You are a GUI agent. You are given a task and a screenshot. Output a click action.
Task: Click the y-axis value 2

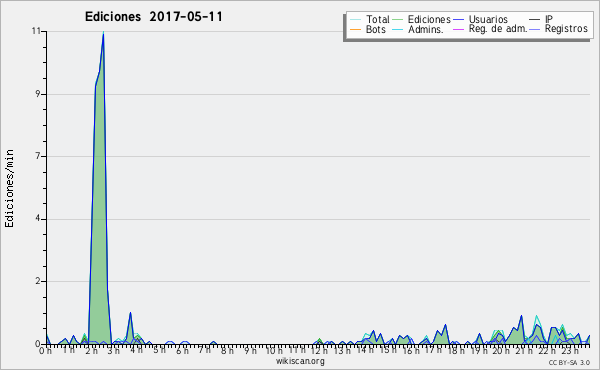[x=38, y=281]
